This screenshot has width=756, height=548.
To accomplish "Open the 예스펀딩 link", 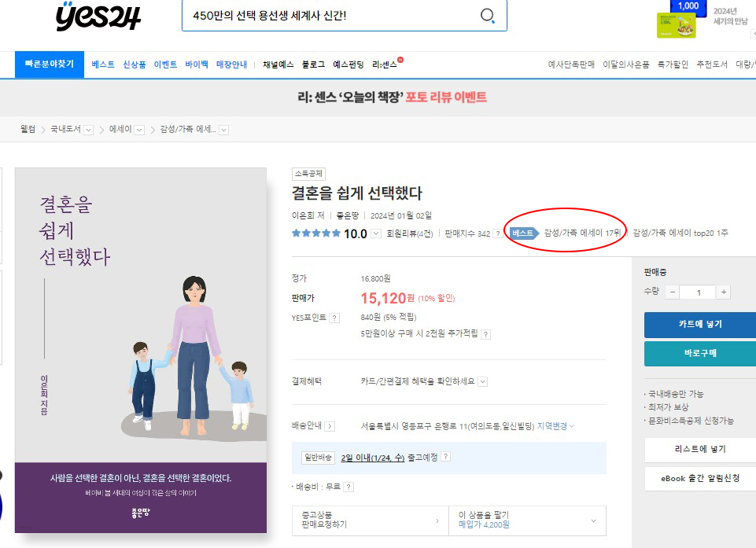I will coord(348,64).
